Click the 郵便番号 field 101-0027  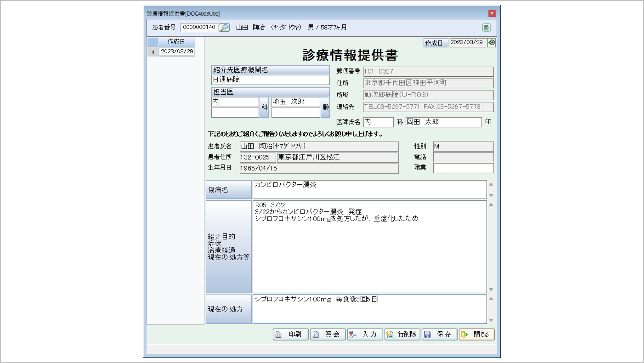point(428,72)
